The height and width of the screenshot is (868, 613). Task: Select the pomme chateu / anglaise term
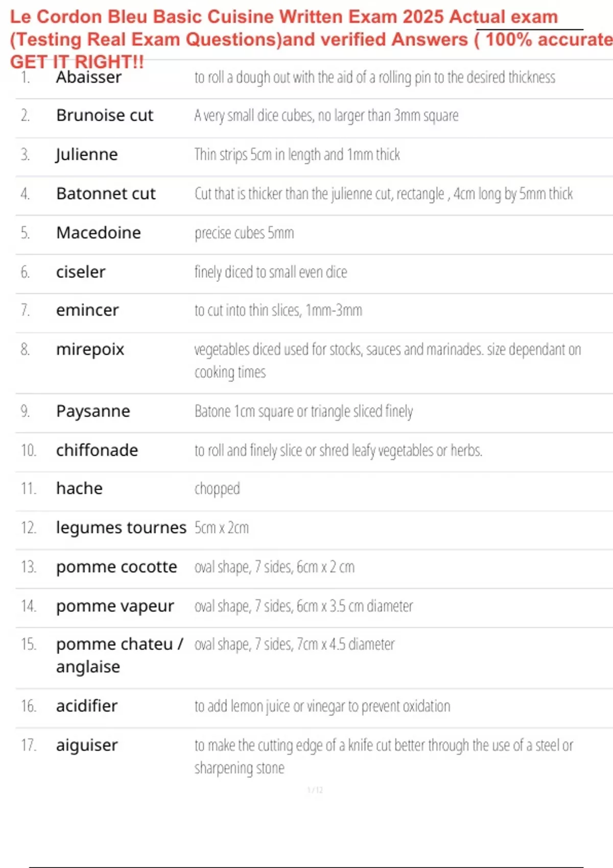pyautogui.click(x=120, y=655)
